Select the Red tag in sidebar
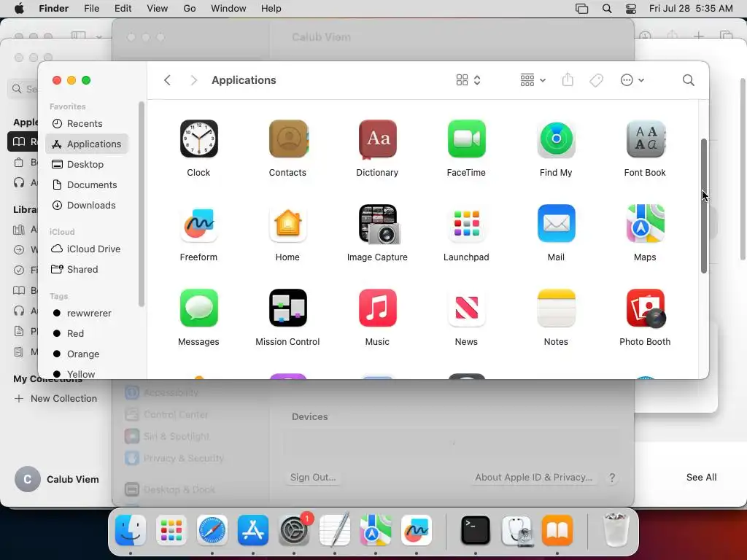Image resolution: width=747 pixels, height=560 pixels. coord(87,334)
